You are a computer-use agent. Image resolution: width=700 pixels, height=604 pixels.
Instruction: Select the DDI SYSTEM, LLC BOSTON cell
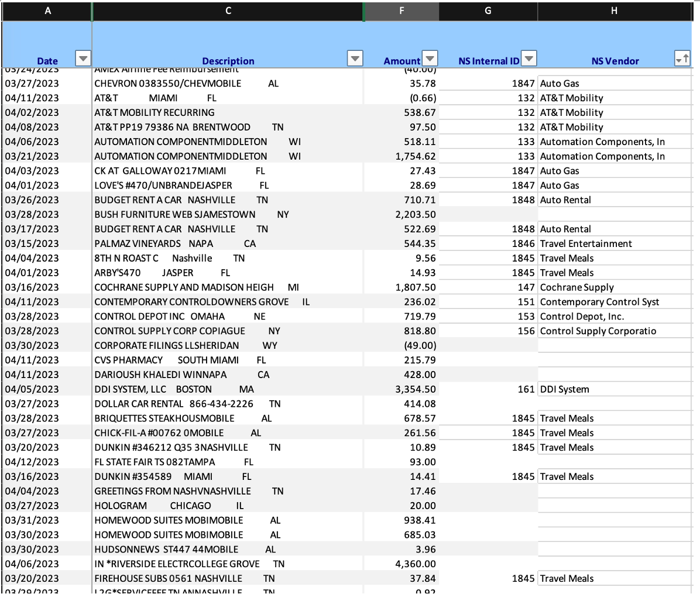[x=228, y=389]
